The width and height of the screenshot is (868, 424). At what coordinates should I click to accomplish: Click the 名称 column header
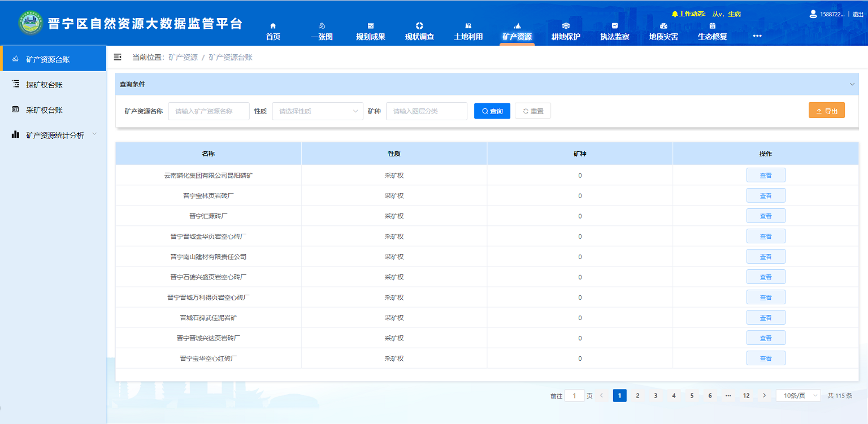tap(209, 154)
